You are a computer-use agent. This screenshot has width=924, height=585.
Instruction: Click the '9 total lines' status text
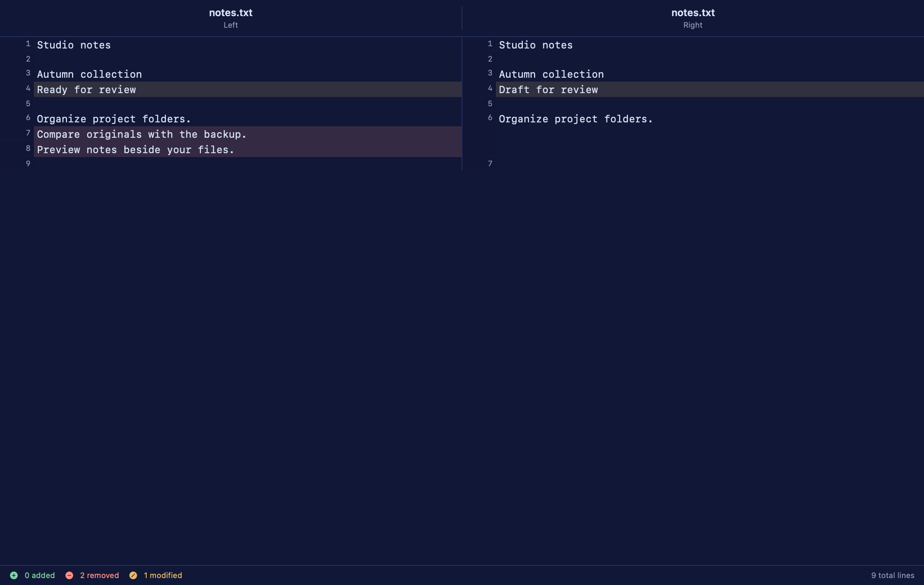[x=892, y=575]
